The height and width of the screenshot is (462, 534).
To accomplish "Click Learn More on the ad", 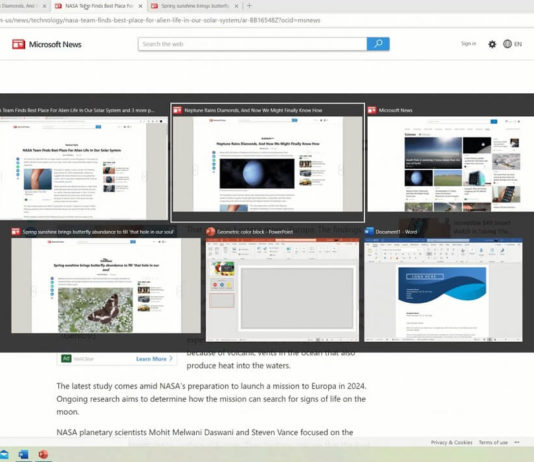I will coord(154,359).
